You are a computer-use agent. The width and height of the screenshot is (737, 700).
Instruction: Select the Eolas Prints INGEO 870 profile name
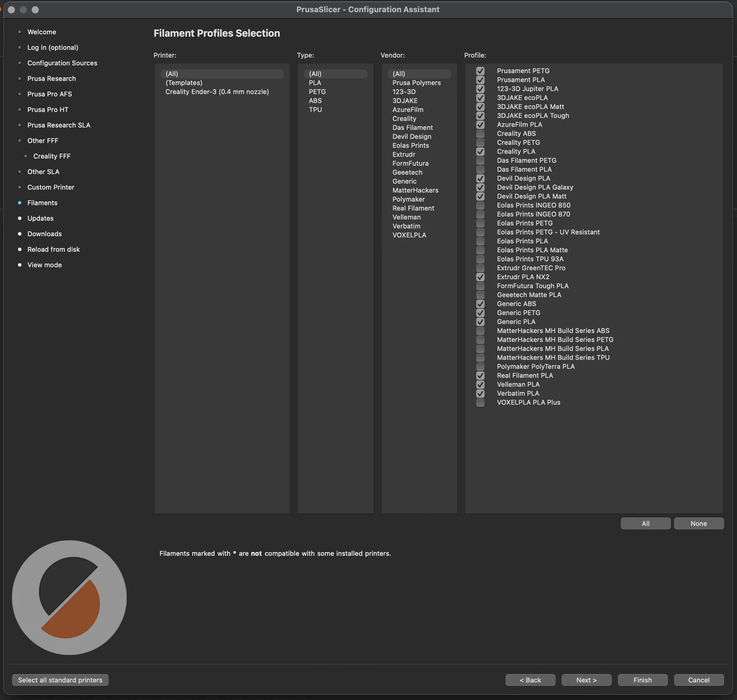pyautogui.click(x=533, y=214)
